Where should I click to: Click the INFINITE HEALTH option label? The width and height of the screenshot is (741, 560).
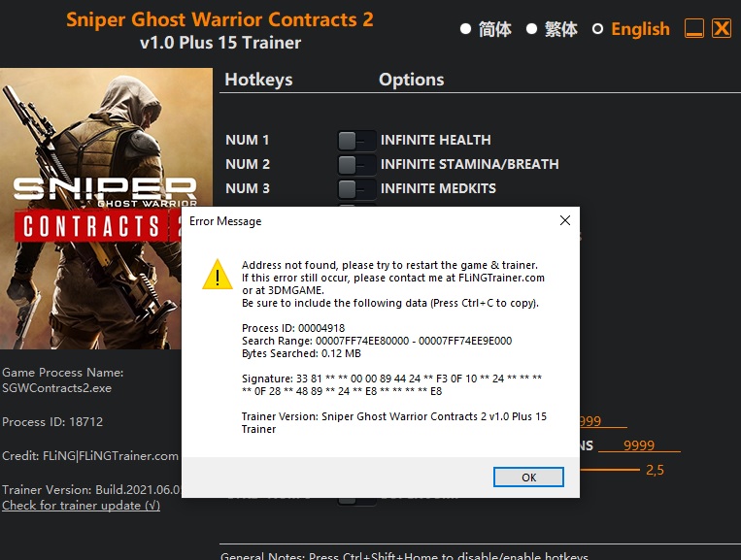click(436, 140)
